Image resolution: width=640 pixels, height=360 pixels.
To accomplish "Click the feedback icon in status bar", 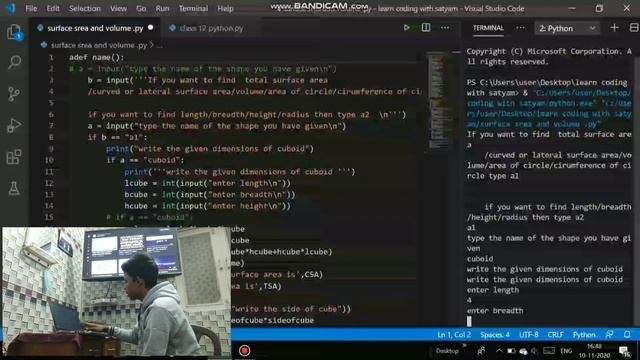I will (x=609, y=334).
